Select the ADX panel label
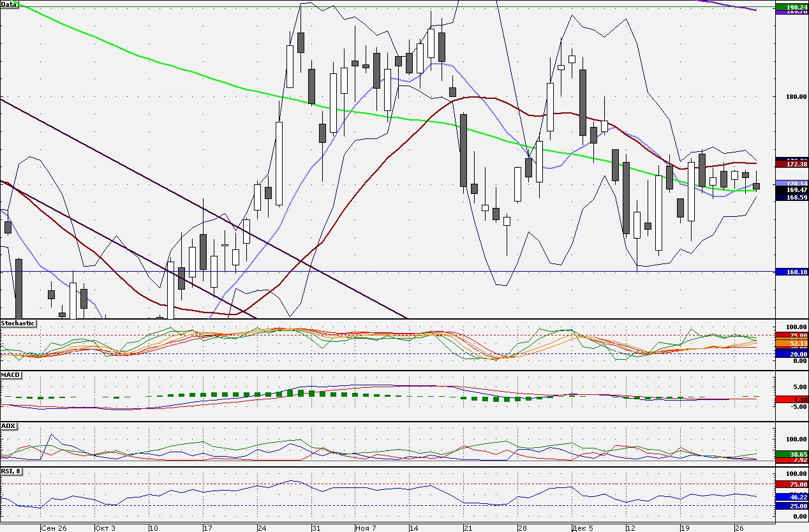Image resolution: width=809 pixels, height=532 pixels. coord(8,425)
